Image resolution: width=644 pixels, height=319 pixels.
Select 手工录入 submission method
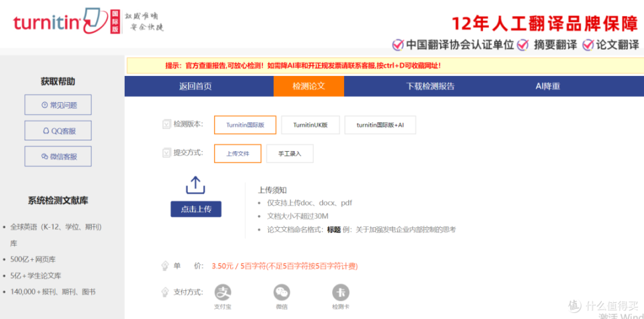tap(290, 154)
